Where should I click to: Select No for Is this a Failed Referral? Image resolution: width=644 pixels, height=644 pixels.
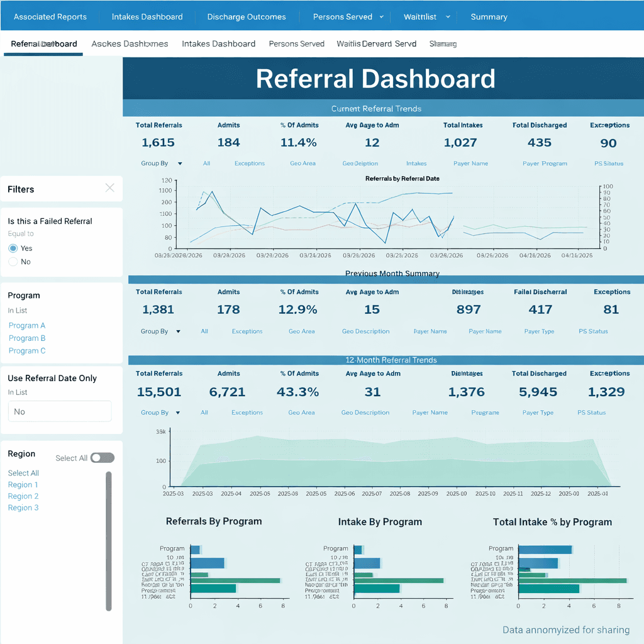[x=13, y=262]
